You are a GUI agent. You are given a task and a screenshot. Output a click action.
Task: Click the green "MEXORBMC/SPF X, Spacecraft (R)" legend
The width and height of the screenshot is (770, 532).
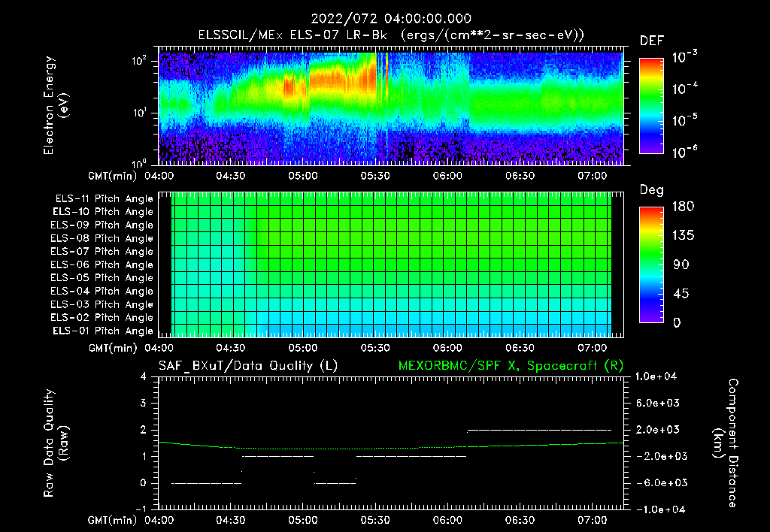511,366
